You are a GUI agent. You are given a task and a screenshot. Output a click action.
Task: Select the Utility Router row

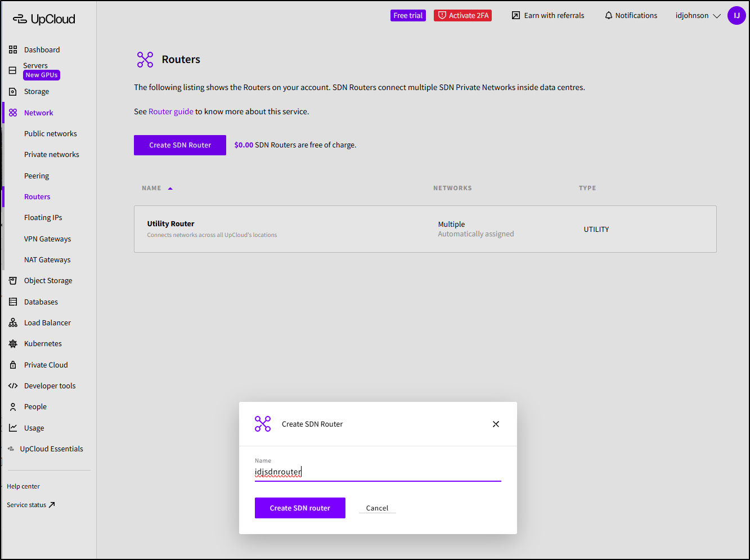425,229
